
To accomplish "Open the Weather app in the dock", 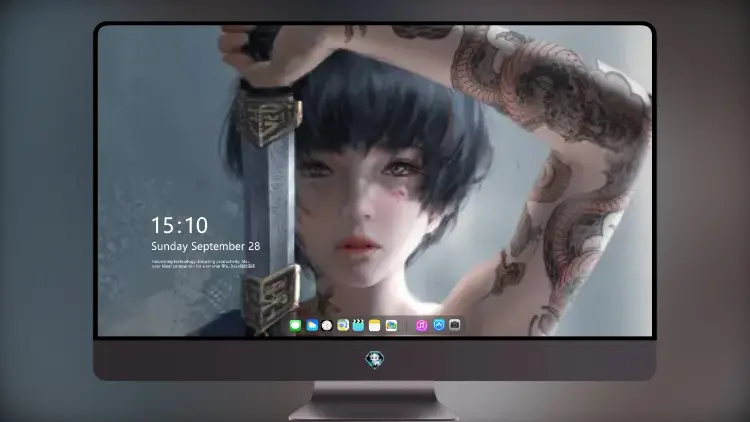I will pos(312,326).
